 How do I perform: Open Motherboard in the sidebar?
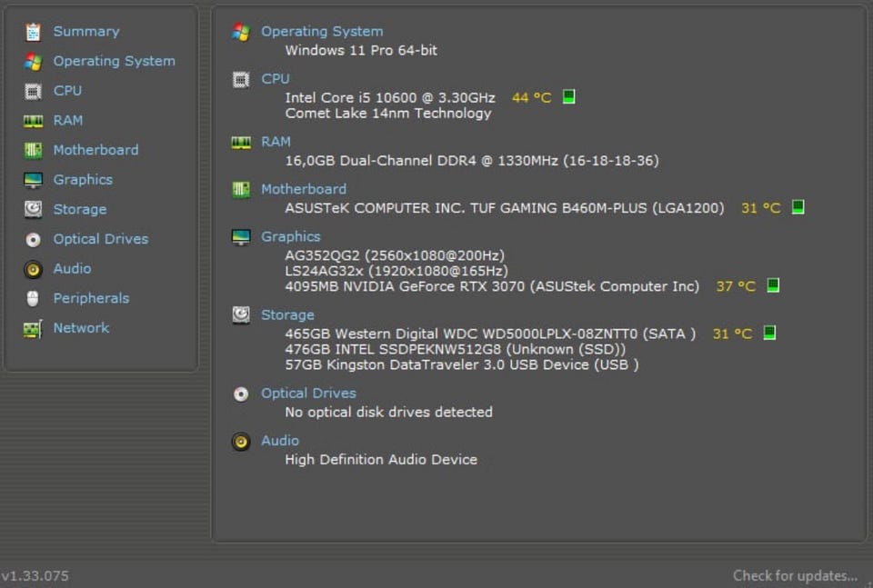coord(95,150)
